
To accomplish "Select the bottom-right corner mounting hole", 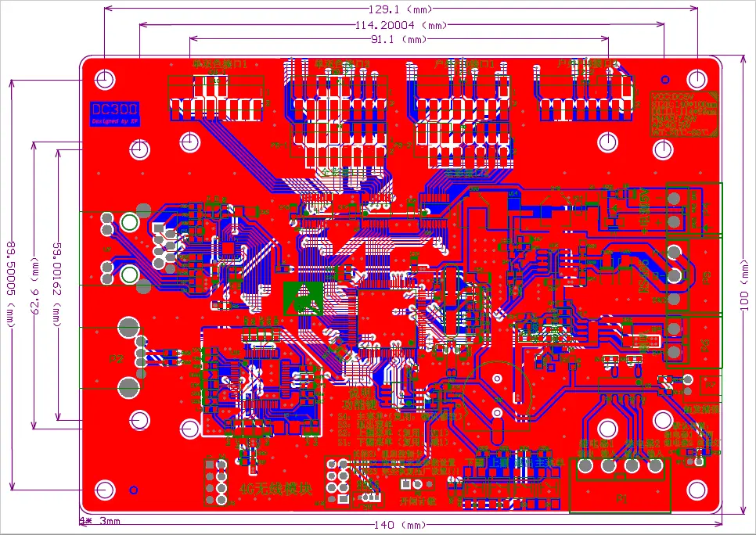I will pos(697,490).
